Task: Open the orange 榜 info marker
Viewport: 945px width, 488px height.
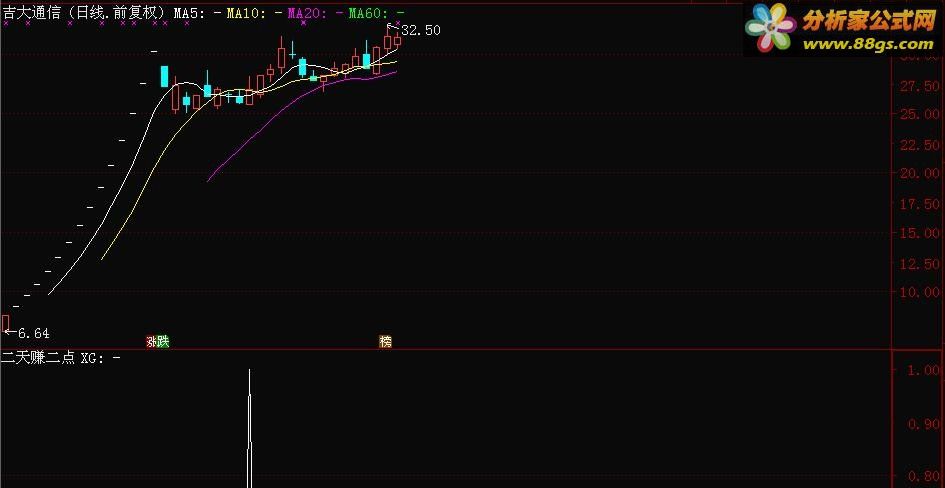Action: pyautogui.click(x=386, y=342)
